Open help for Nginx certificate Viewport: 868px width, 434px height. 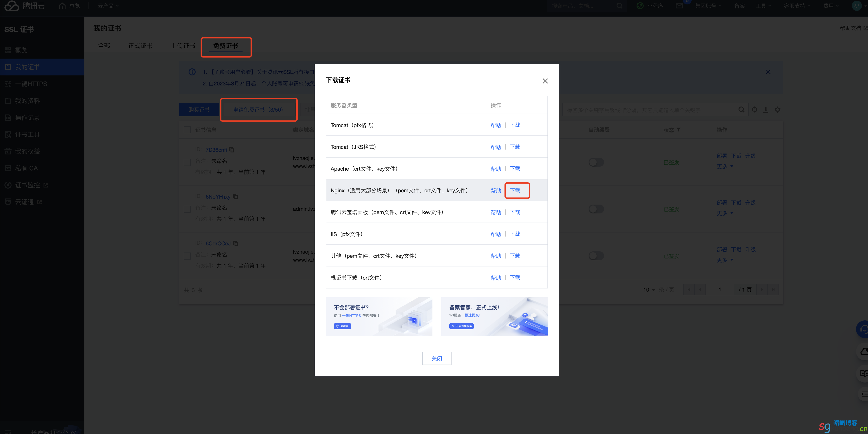click(x=496, y=191)
